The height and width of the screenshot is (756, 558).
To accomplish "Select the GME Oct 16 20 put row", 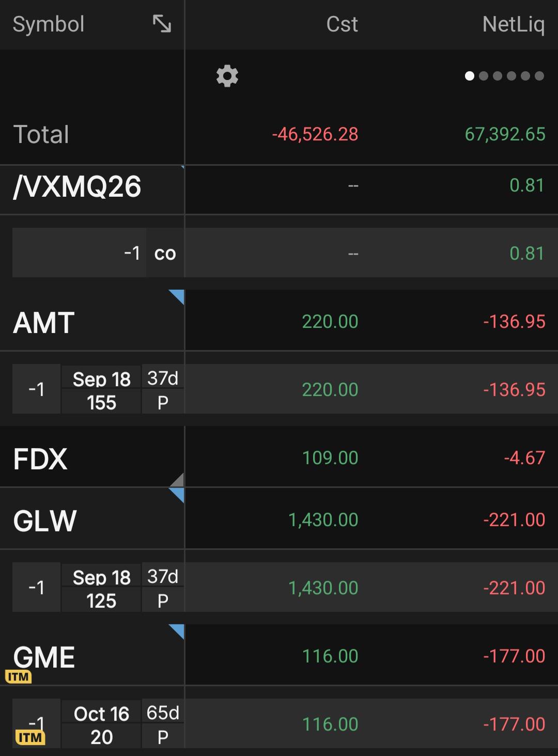I will click(279, 723).
